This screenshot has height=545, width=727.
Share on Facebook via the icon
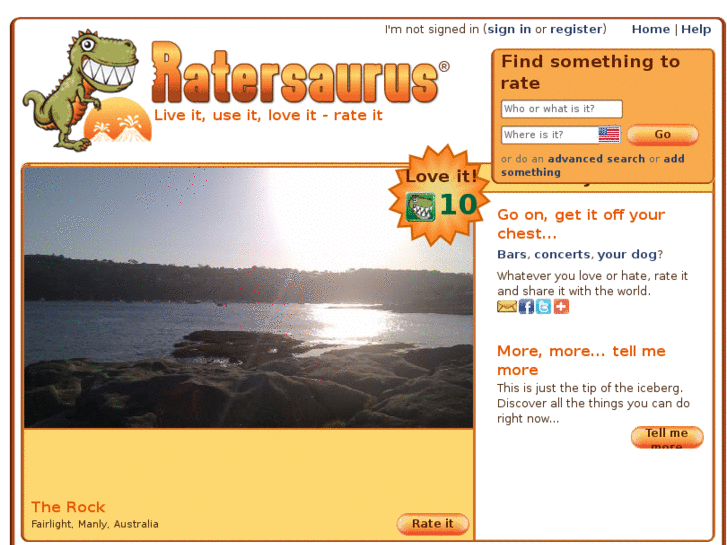(526, 307)
